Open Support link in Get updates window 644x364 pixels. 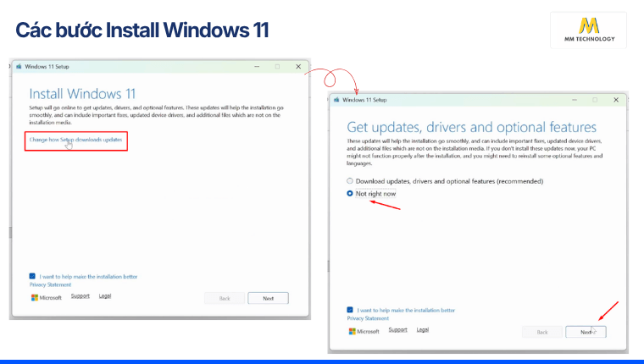click(x=398, y=329)
